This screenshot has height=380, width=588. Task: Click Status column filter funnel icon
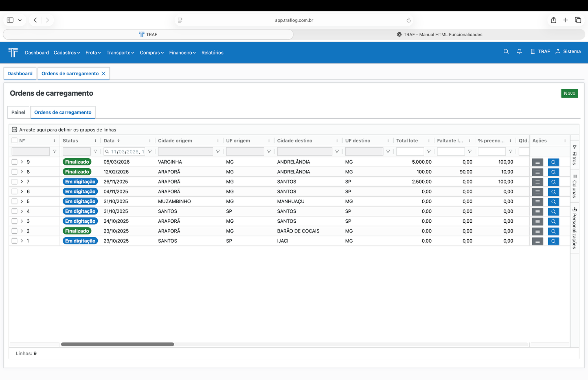(95, 151)
